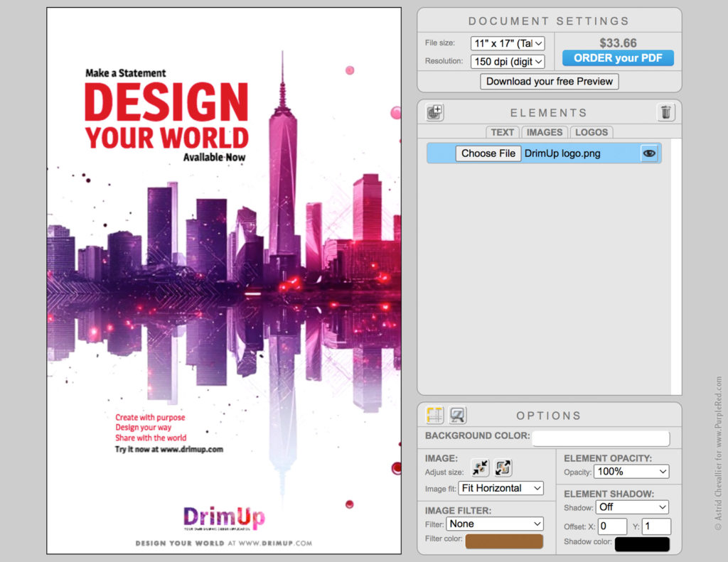Click the elements list scrollbar track
The width and height of the screenshot is (728, 562).
676,266
